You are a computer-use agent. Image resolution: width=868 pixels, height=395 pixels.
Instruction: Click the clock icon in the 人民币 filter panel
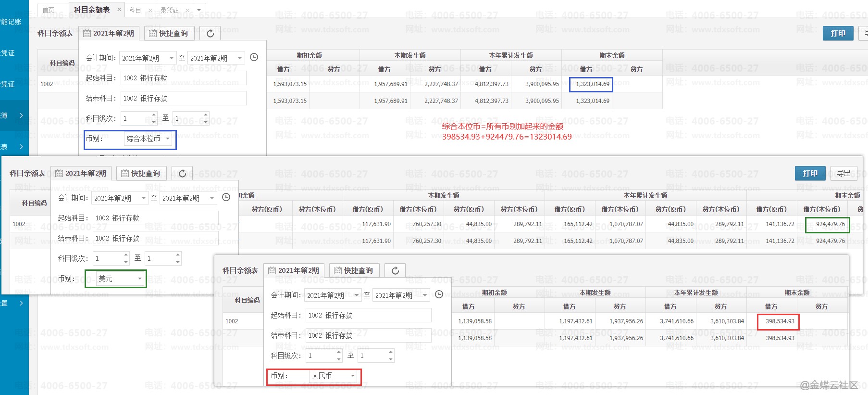(x=439, y=294)
